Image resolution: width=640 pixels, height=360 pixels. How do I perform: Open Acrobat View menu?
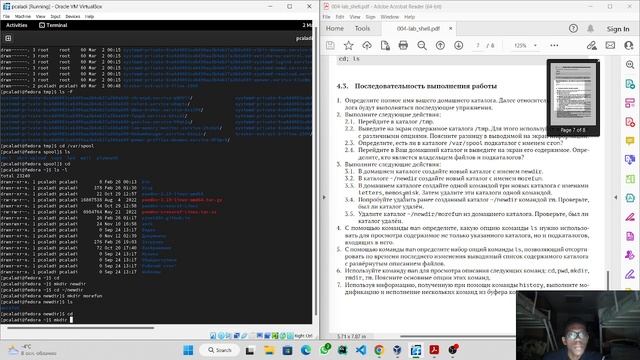coord(355,17)
